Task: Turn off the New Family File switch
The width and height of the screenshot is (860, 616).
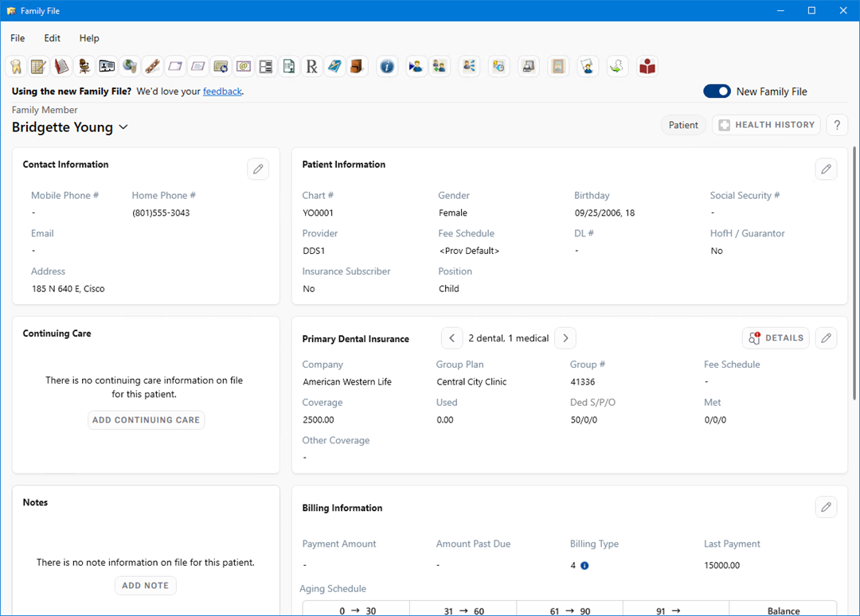Action: click(x=717, y=92)
